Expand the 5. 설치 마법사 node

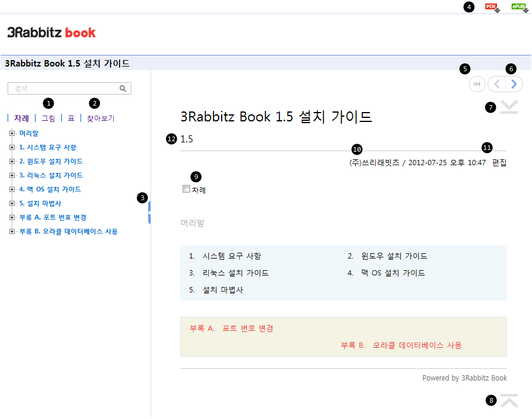pyautogui.click(x=12, y=204)
